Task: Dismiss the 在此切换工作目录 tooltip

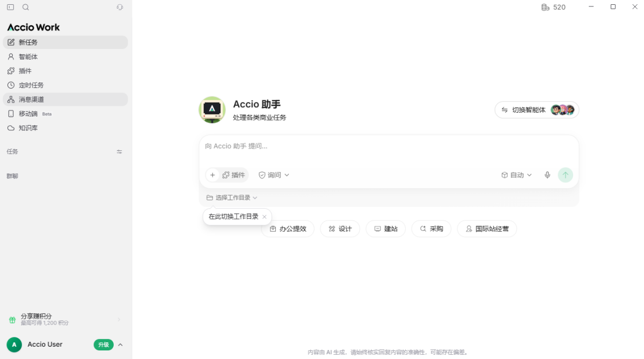Action: [x=265, y=217]
